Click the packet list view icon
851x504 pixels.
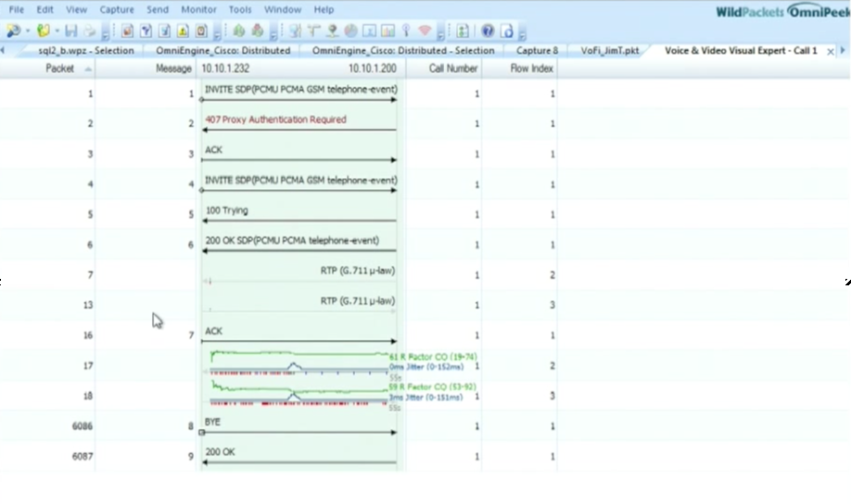tap(295, 31)
